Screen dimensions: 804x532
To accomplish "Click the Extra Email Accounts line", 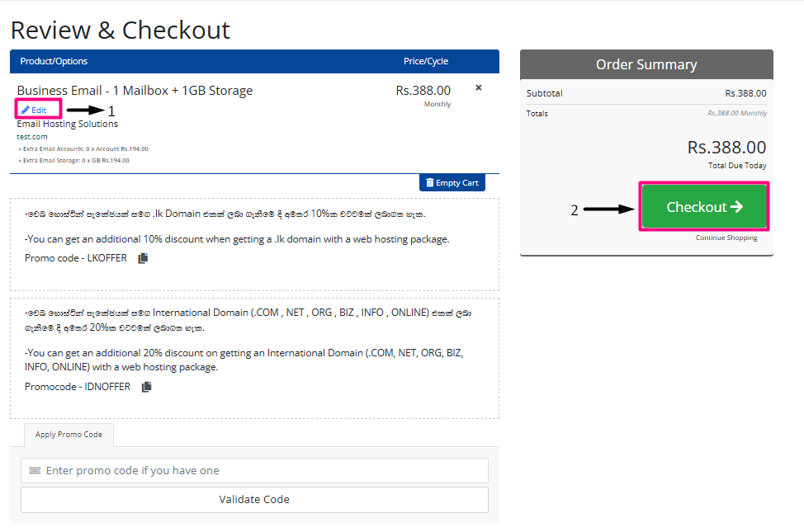I will coord(83,148).
